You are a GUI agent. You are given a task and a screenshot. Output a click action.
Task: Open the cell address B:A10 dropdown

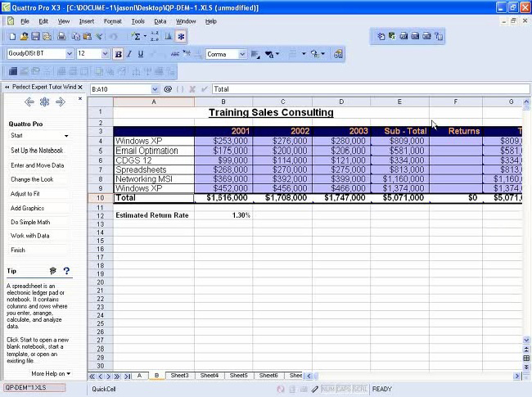(x=155, y=89)
